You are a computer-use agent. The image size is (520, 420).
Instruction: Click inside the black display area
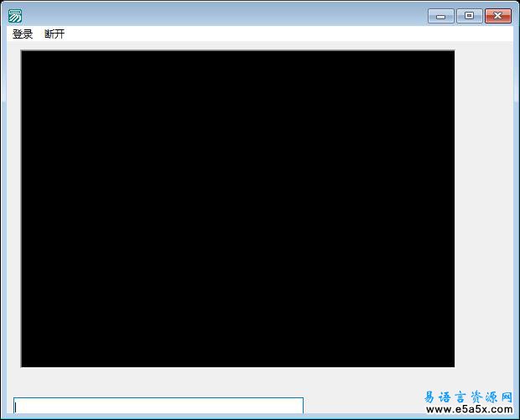[237, 209]
